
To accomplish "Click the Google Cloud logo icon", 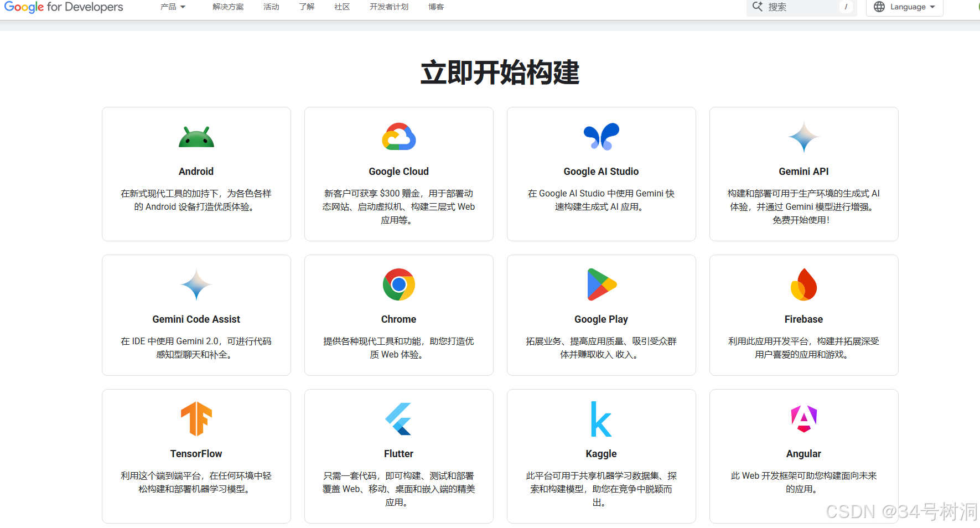I will click(x=399, y=137).
